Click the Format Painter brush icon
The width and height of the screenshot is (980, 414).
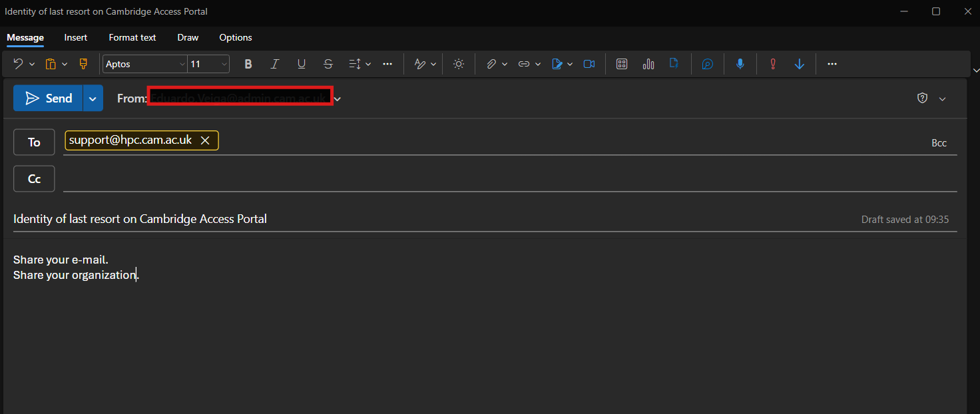(x=83, y=64)
